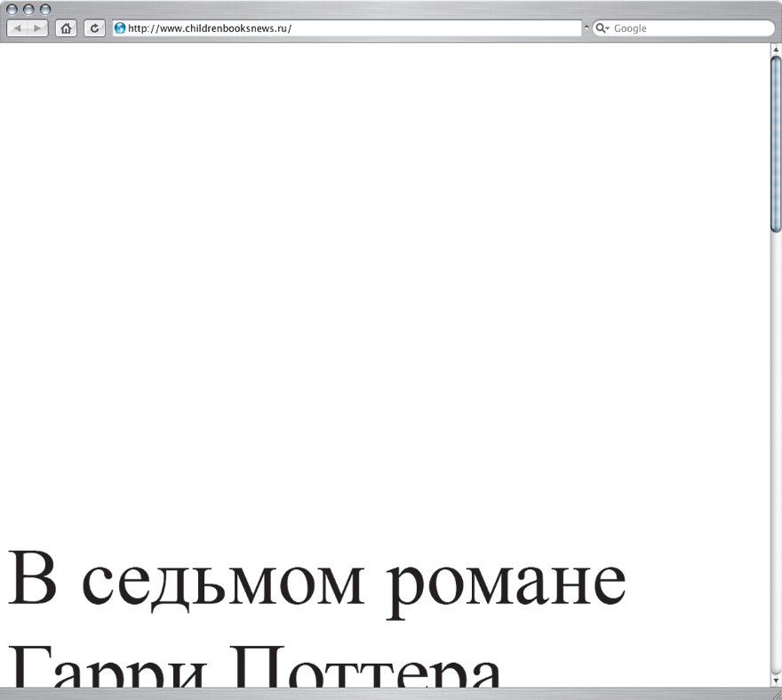Zoom the browser window
782x700 pixels.
coord(45,9)
